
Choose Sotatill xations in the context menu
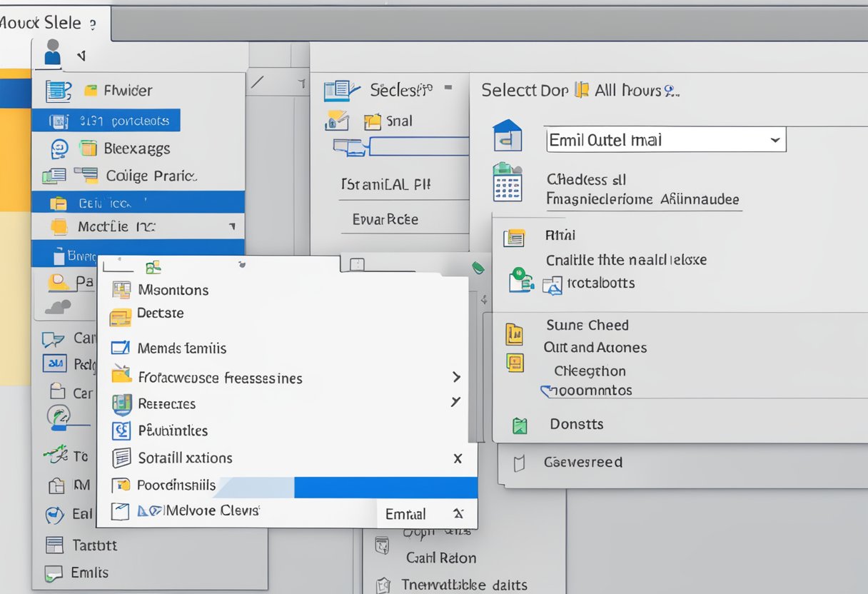click(x=185, y=458)
